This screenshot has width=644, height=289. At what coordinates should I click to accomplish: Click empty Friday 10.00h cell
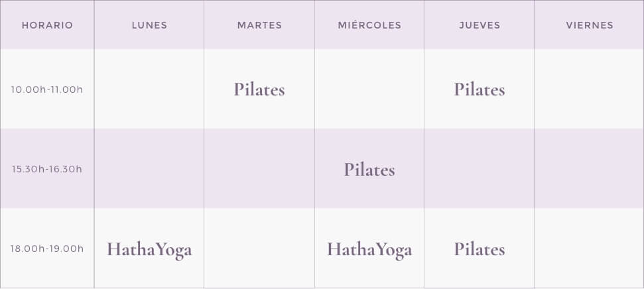point(589,89)
